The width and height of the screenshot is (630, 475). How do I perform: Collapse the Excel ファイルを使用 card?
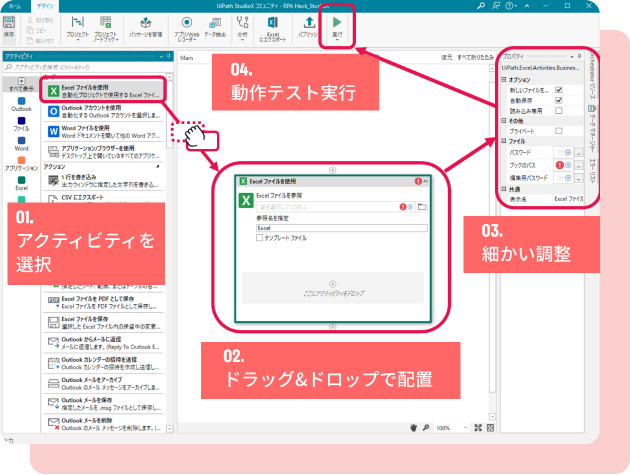coord(425,182)
